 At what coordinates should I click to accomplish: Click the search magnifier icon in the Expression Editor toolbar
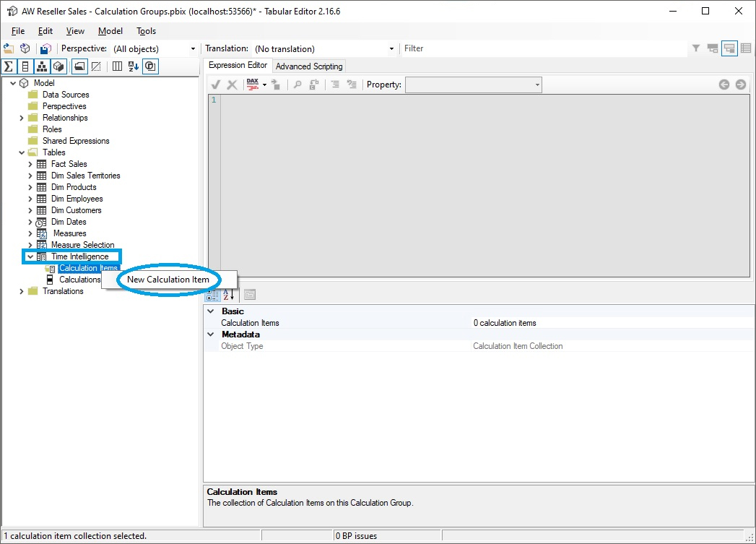point(297,85)
